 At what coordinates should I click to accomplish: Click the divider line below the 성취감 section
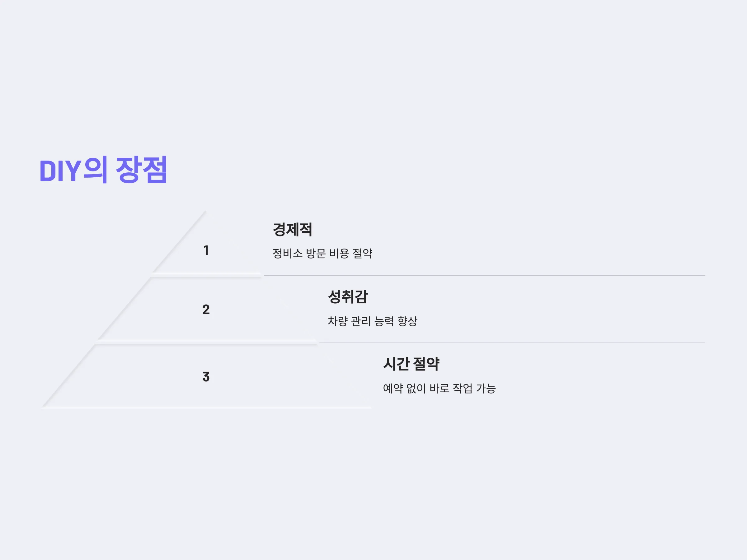coord(512,343)
